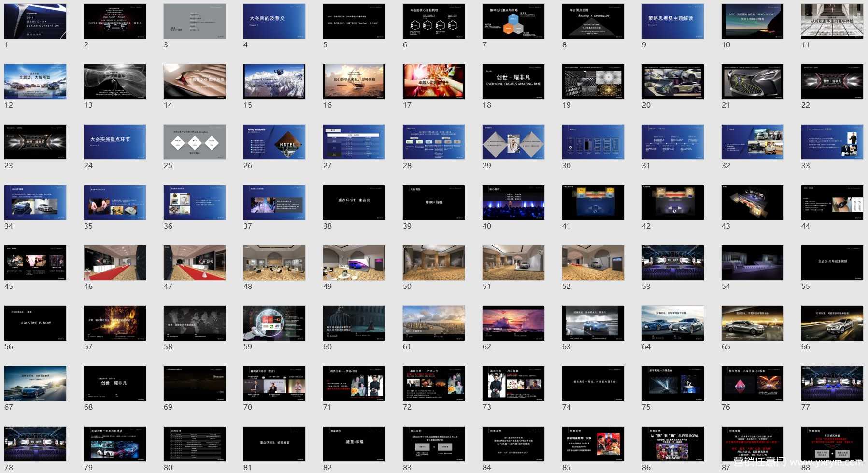This screenshot has height=473, width=868.
Task: Select slide 36 with gift items photo
Action: point(195,202)
